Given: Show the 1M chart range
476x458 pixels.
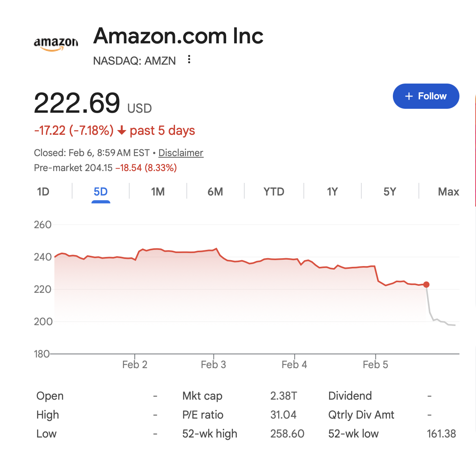Looking at the screenshot, I should pyautogui.click(x=158, y=192).
